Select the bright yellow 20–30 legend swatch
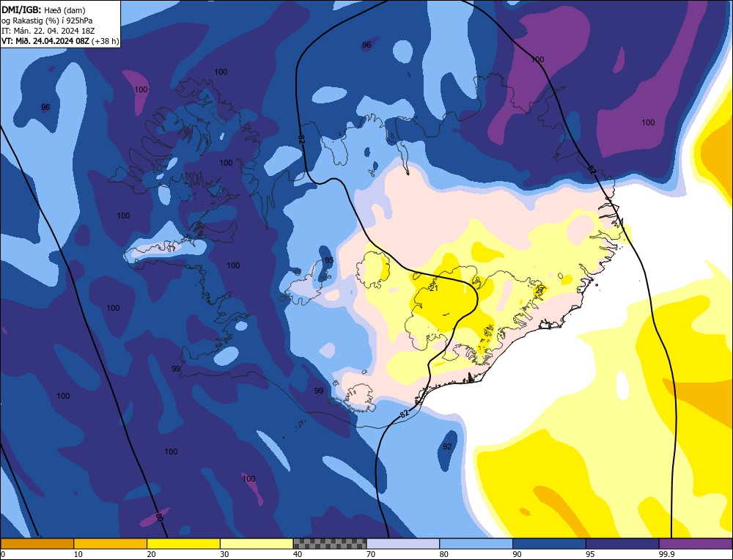733x560 pixels. 183,544
